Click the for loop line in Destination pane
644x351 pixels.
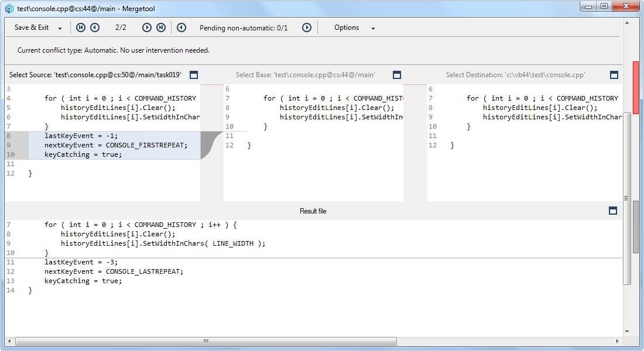point(543,98)
